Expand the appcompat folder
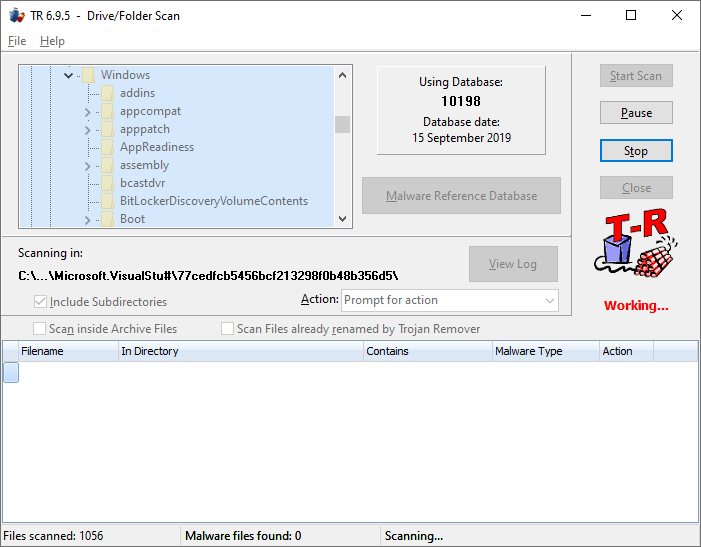Screen dimensions: 701x547 [x=88, y=112]
